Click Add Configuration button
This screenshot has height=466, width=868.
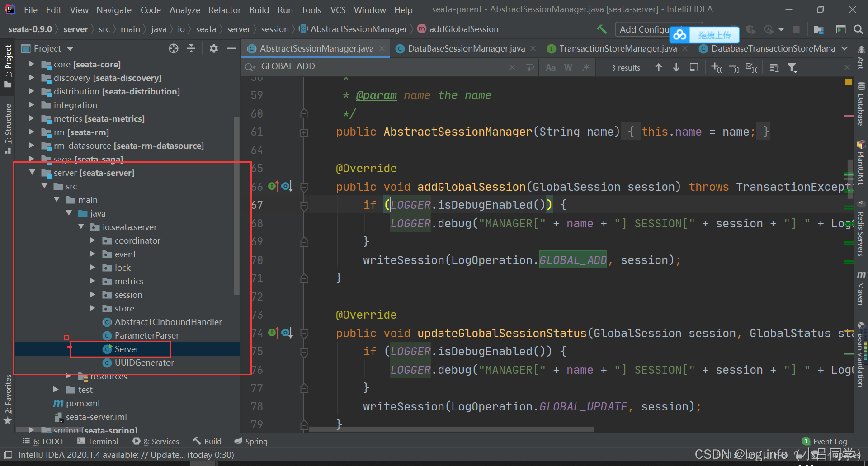(644, 29)
